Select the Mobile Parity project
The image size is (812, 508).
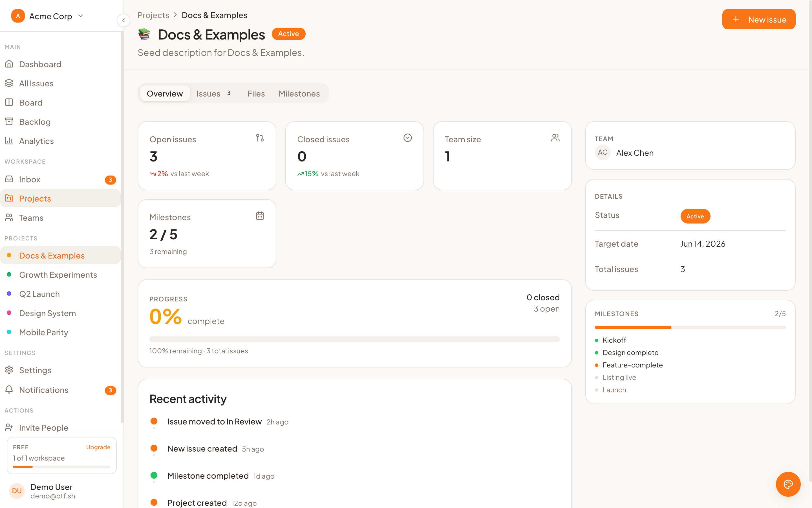point(60,332)
